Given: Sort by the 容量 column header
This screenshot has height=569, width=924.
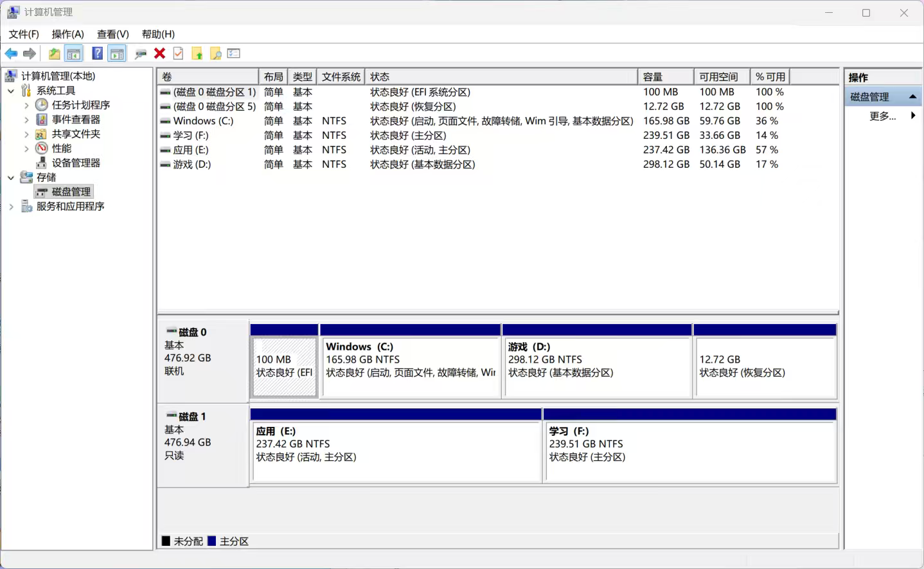Looking at the screenshot, I should pyautogui.click(x=666, y=77).
